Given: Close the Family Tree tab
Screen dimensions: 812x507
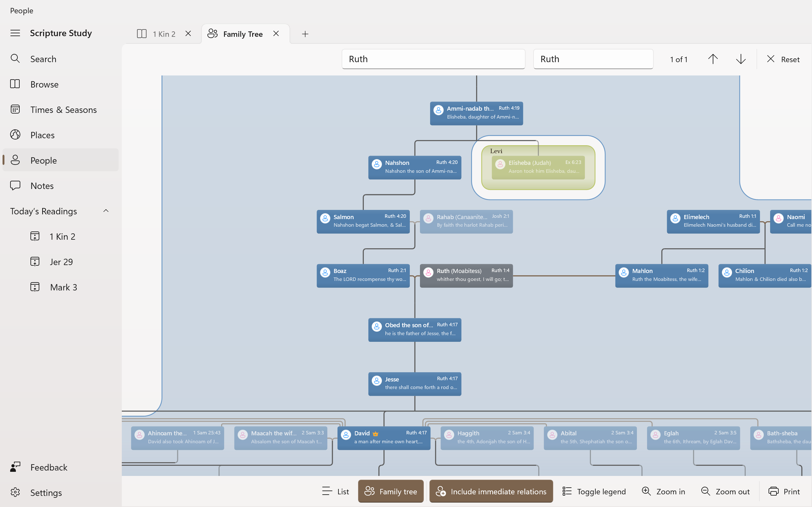Looking at the screenshot, I should pos(276,34).
